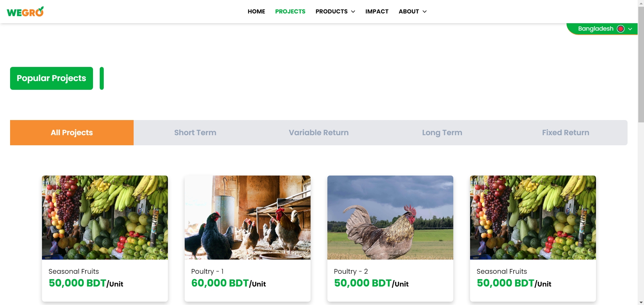Open first Seasonal Fruits project image
The image size is (644, 305).
(105, 218)
